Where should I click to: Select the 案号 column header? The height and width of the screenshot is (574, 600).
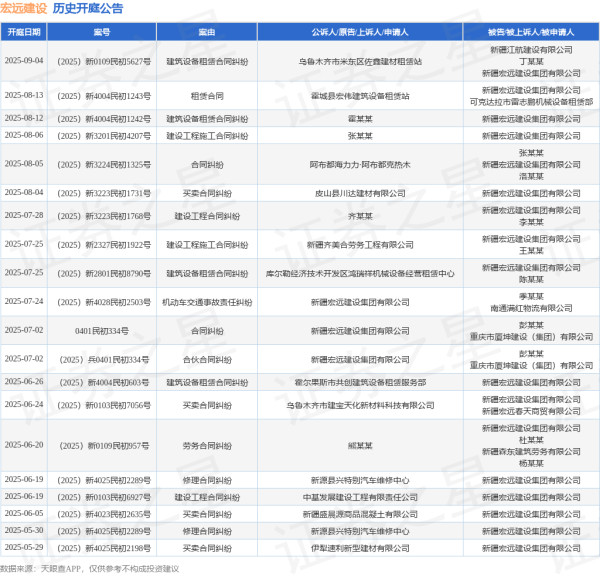click(102, 32)
